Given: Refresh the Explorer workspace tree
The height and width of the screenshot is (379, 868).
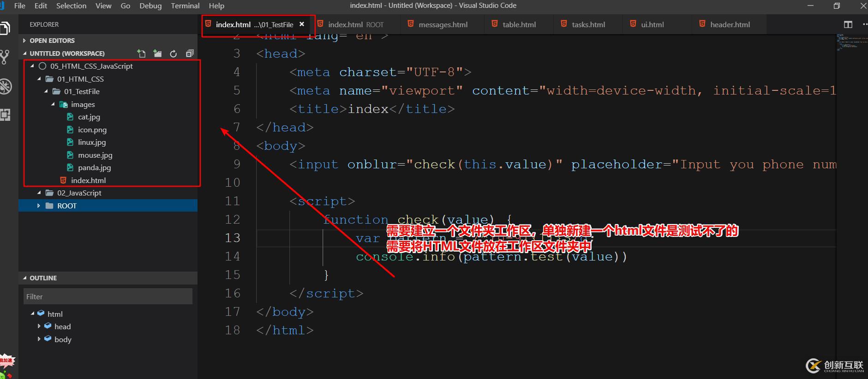Looking at the screenshot, I should (x=174, y=53).
